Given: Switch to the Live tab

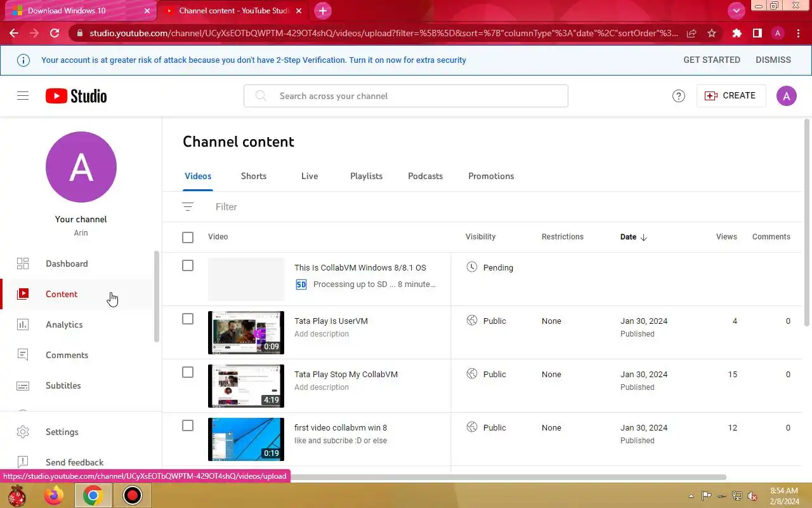Looking at the screenshot, I should click(x=310, y=176).
